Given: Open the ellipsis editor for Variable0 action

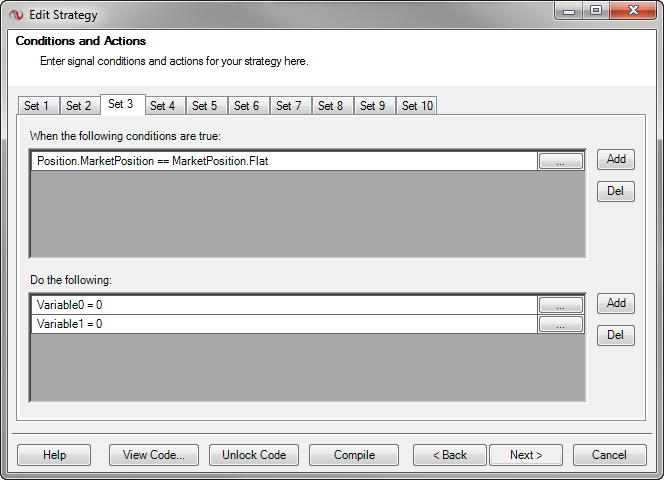Looking at the screenshot, I should pyautogui.click(x=561, y=305).
